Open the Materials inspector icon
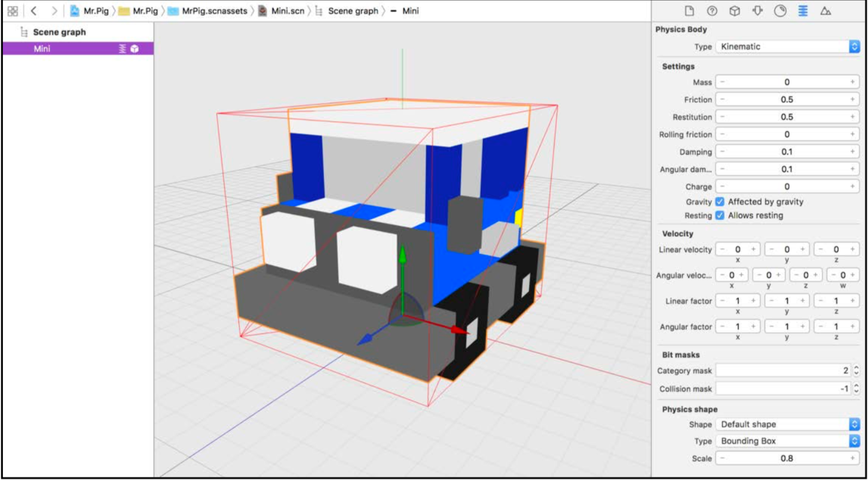868x481 pixels. pyautogui.click(x=780, y=11)
